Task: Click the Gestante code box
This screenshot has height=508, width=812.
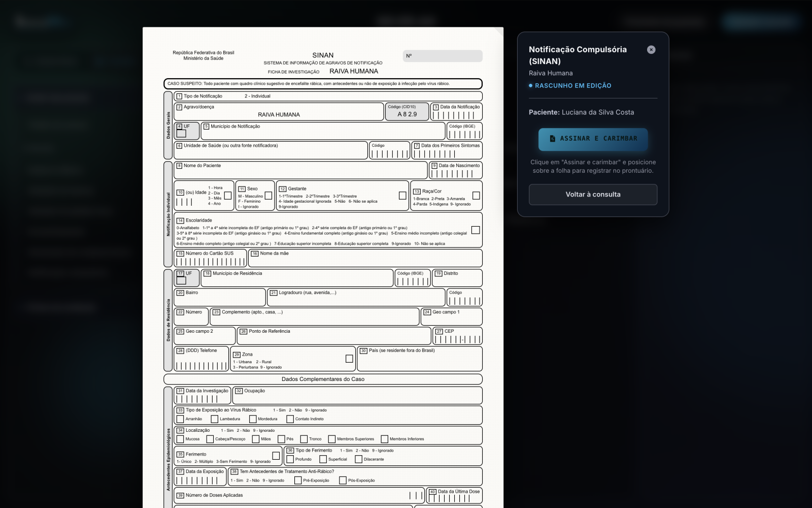Action: tap(402, 196)
